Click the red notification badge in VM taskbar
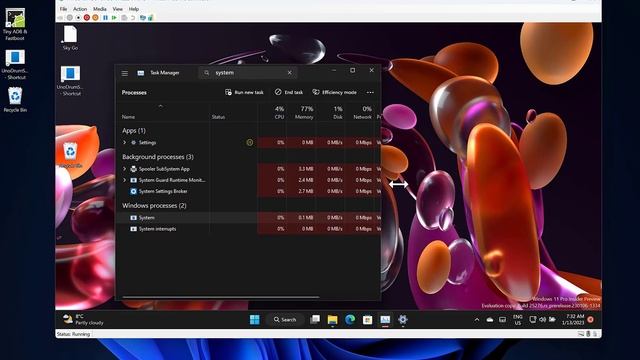The image size is (640, 360). tap(591, 320)
